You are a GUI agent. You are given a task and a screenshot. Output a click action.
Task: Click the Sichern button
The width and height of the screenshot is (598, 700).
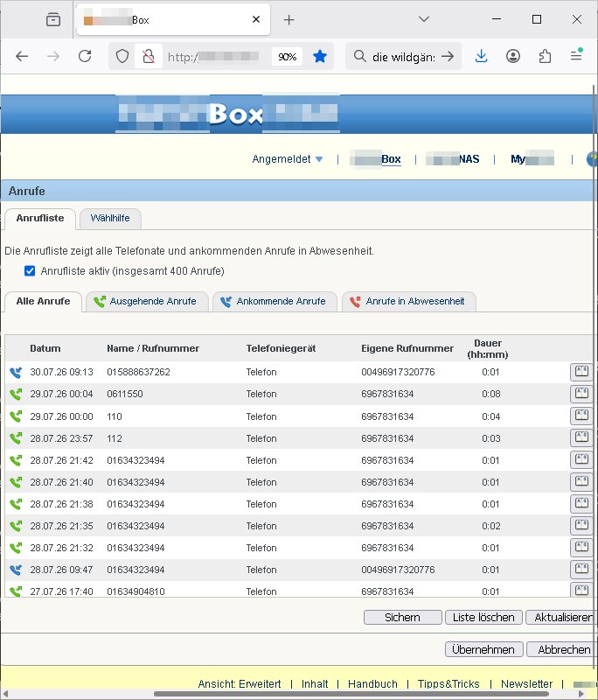pyautogui.click(x=403, y=618)
